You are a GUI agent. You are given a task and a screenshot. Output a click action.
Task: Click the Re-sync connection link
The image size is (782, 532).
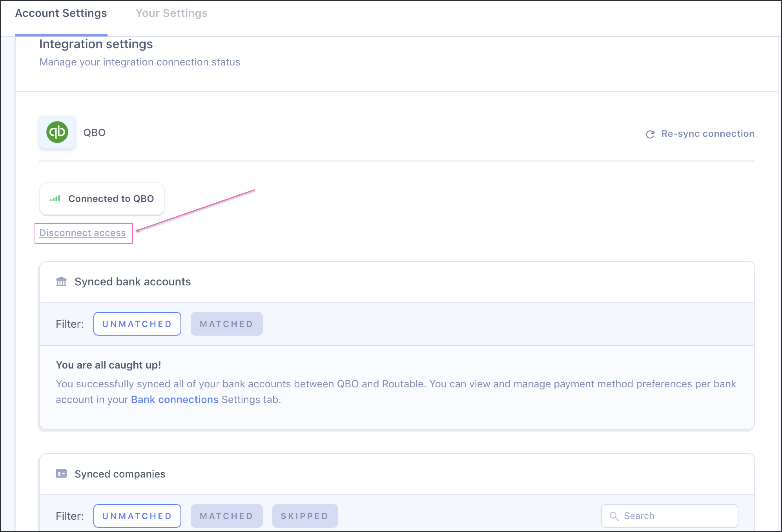click(708, 133)
